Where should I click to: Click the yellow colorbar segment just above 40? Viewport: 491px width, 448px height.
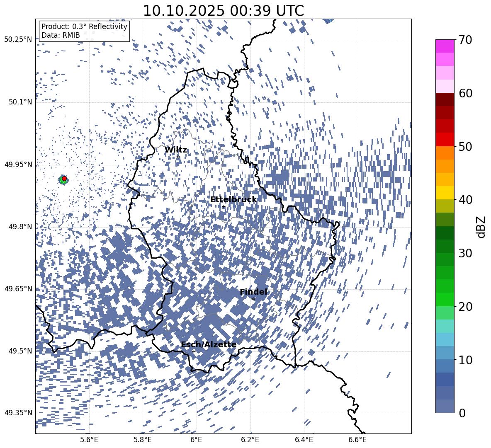[x=445, y=193]
